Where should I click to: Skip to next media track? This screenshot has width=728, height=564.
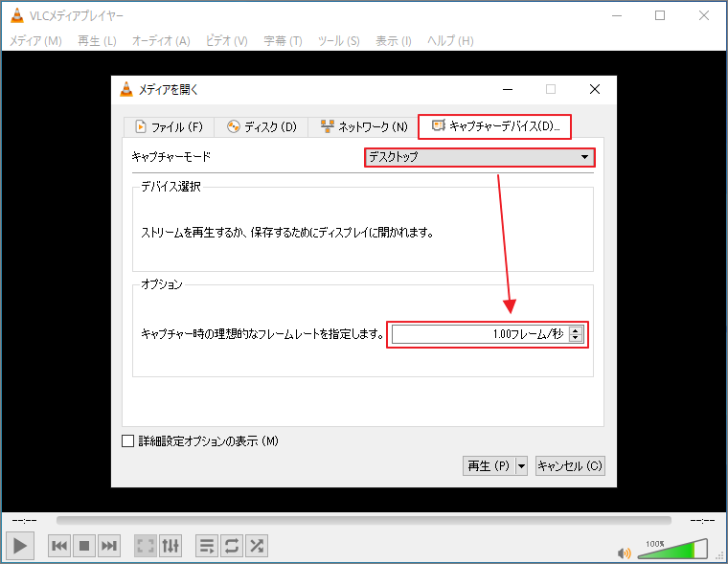(x=108, y=546)
